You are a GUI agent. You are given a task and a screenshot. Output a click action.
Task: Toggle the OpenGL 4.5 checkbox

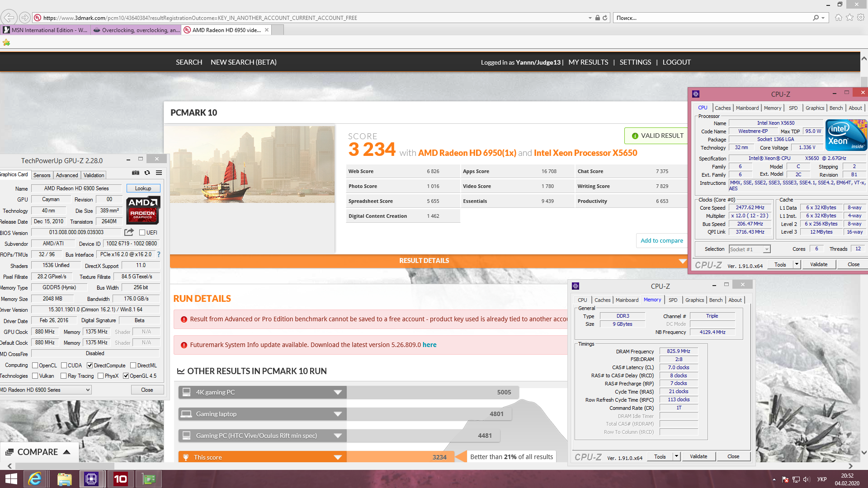126,376
